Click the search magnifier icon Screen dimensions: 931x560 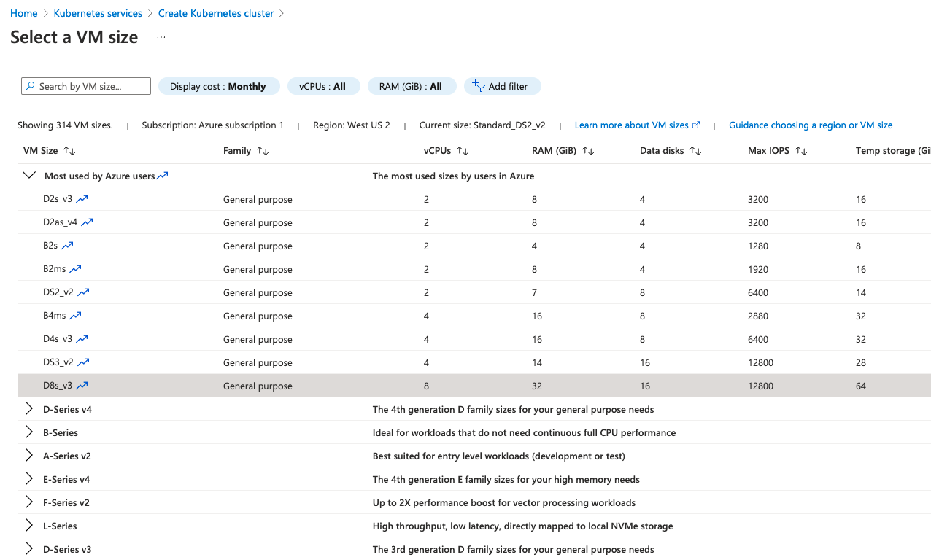point(31,86)
